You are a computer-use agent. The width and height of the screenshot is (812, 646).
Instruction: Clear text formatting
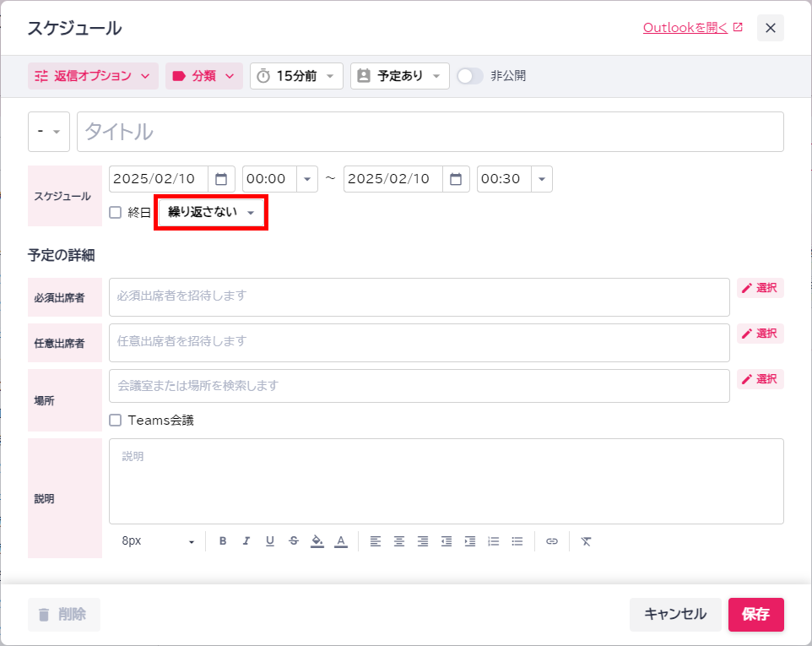[x=587, y=540]
